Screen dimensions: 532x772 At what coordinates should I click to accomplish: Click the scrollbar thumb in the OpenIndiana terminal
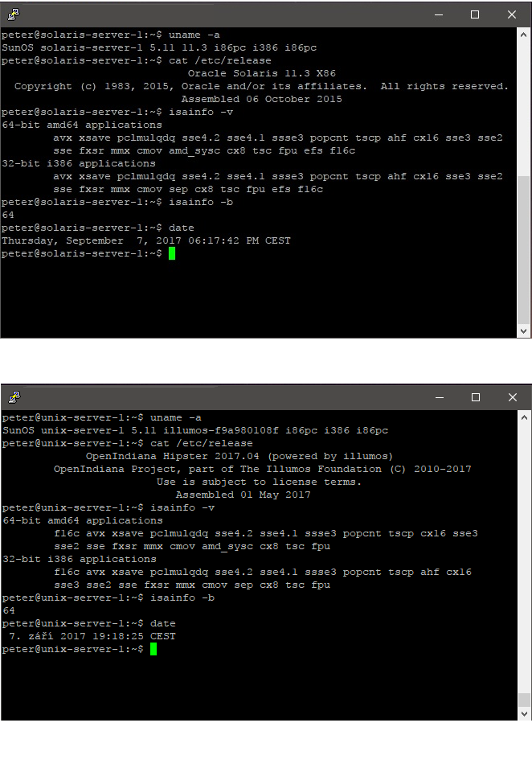524,700
